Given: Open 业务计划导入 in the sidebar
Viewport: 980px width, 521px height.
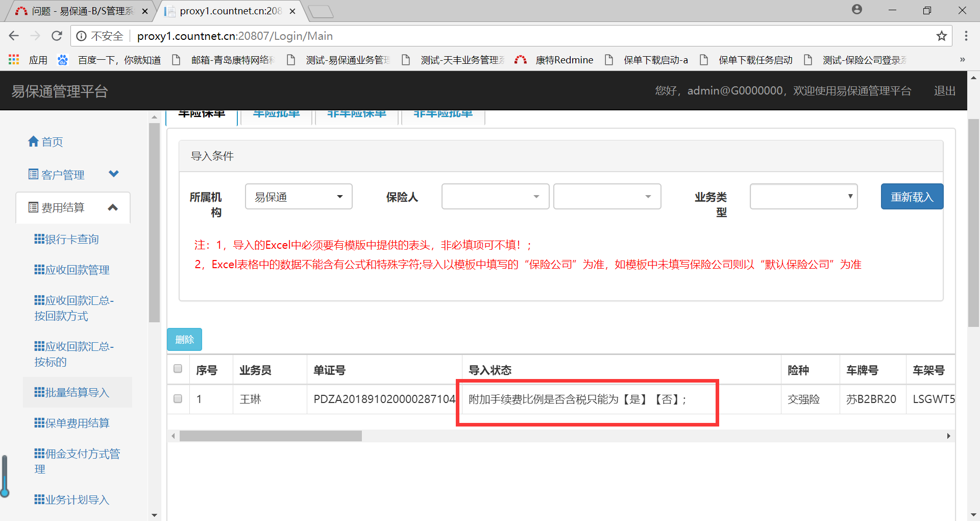Looking at the screenshot, I should coord(72,500).
